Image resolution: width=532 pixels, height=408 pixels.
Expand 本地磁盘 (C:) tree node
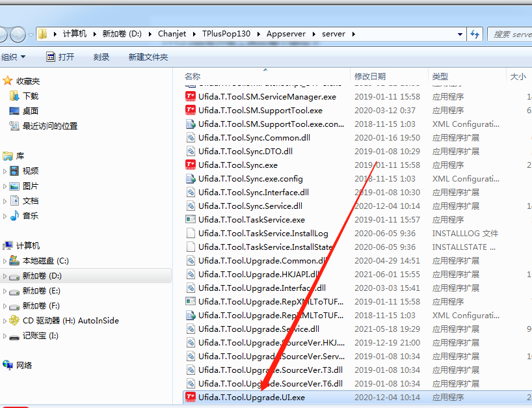(5, 261)
